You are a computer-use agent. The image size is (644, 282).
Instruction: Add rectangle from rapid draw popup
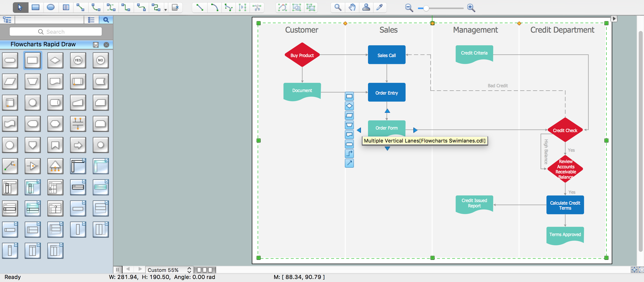point(349,96)
